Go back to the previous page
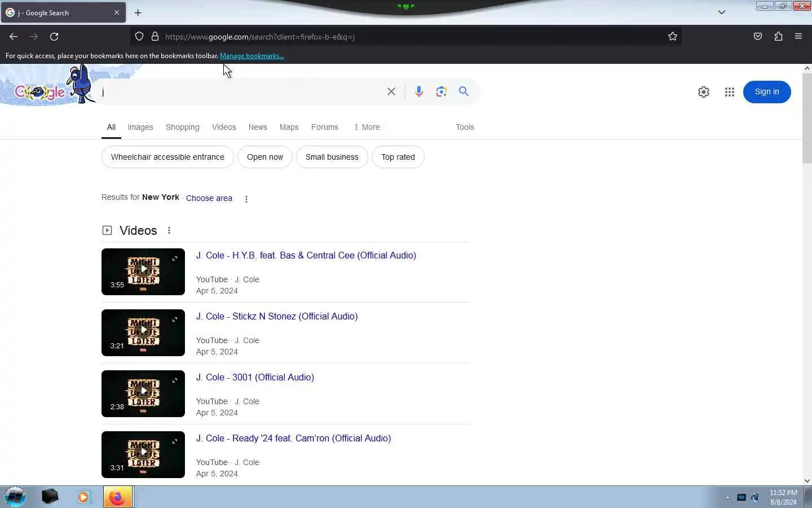812x508 pixels. [14, 37]
